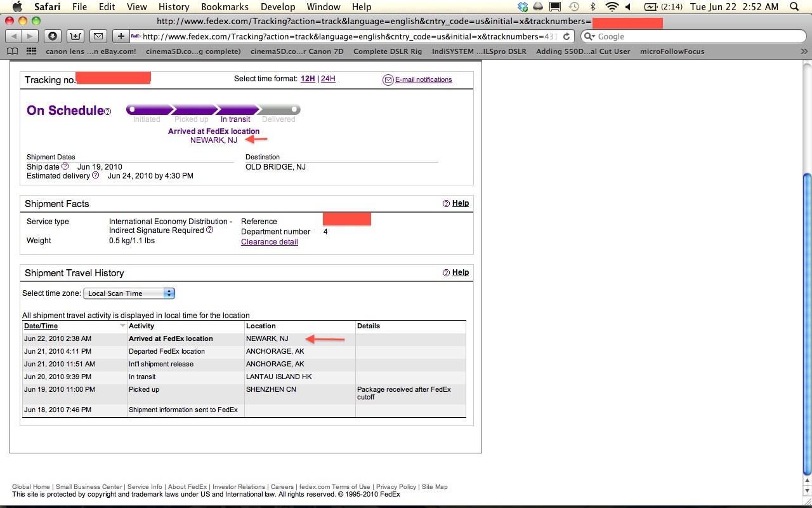Open the Bookmarks menu
The width and height of the screenshot is (812, 508).
point(224,7)
